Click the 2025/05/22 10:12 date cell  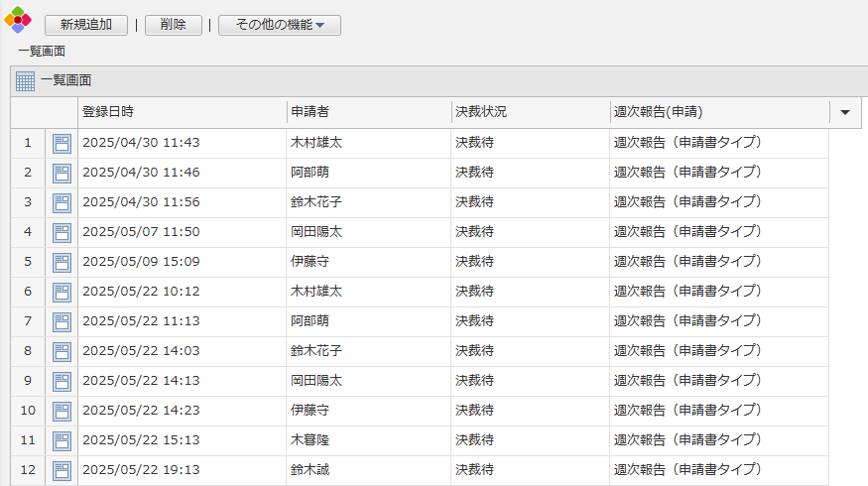(141, 292)
